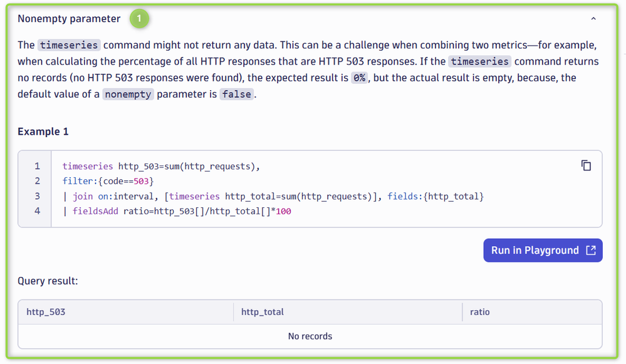
Task: Click line number 2 in code block
Action: (x=37, y=181)
